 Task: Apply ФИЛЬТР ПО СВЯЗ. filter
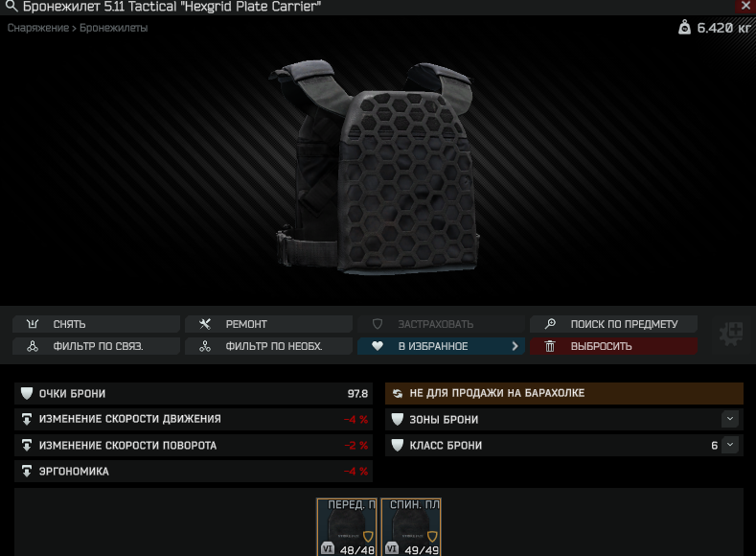click(x=97, y=346)
